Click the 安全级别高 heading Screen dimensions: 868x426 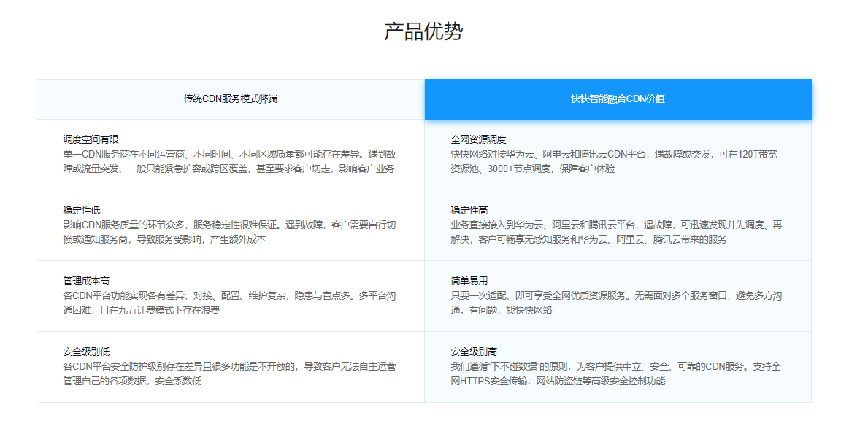(x=474, y=352)
